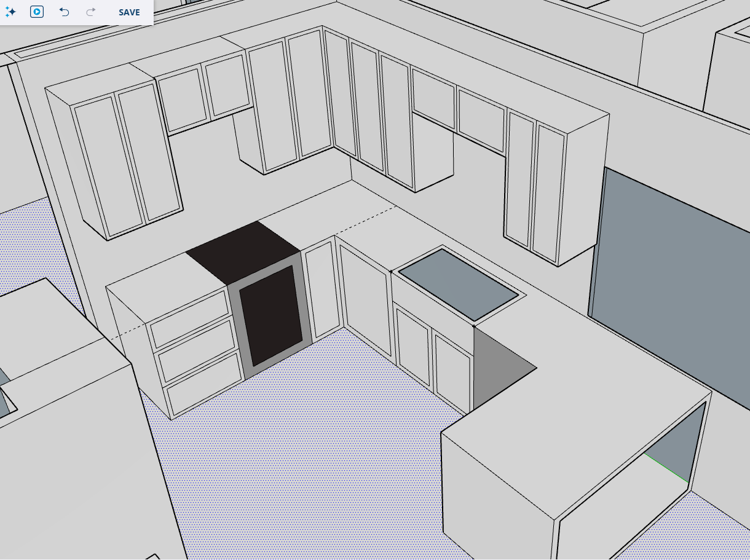
Task: Click the left door of the far-left upper cabinet
Action: (x=107, y=165)
